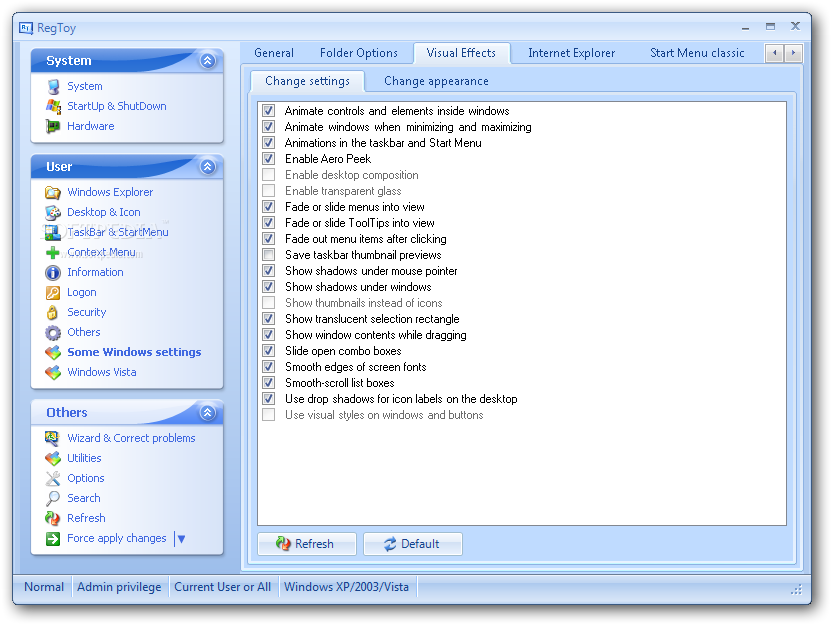
Task: Click the window resize grip corner
Action: click(796, 589)
